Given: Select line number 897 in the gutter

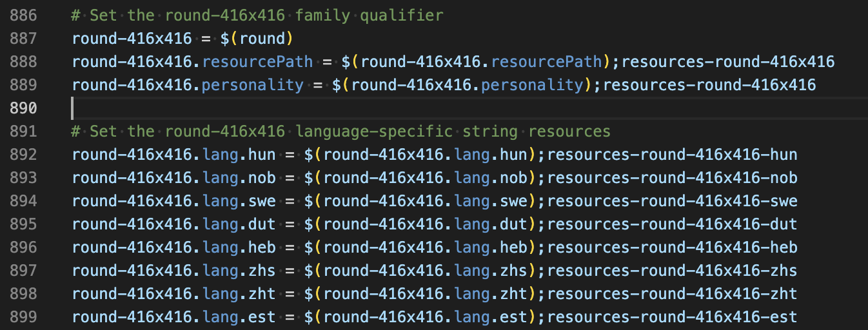Looking at the screenshot, I should (x=24, y=271).
